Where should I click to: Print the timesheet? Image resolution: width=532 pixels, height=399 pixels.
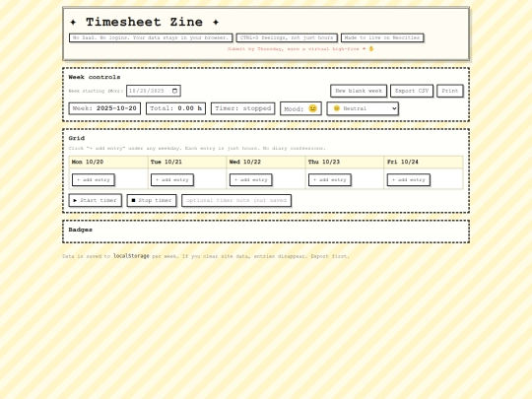(x=450, y=91)
